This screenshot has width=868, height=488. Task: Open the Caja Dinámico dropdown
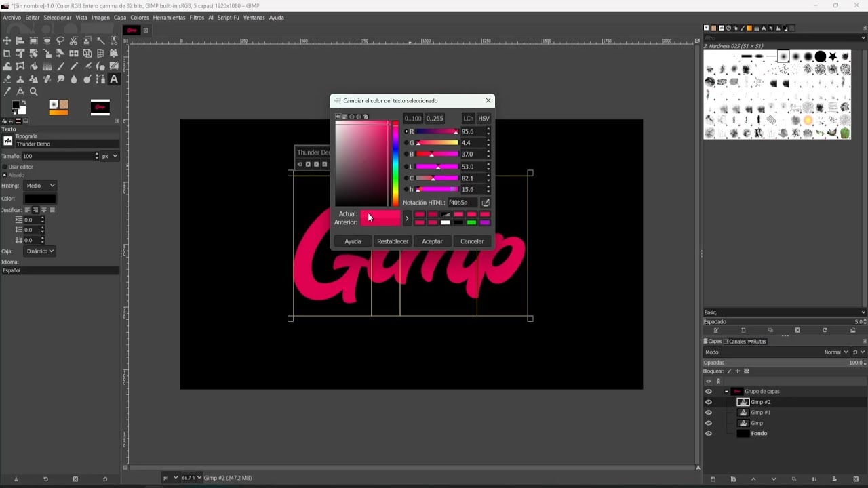coord(41,251)
